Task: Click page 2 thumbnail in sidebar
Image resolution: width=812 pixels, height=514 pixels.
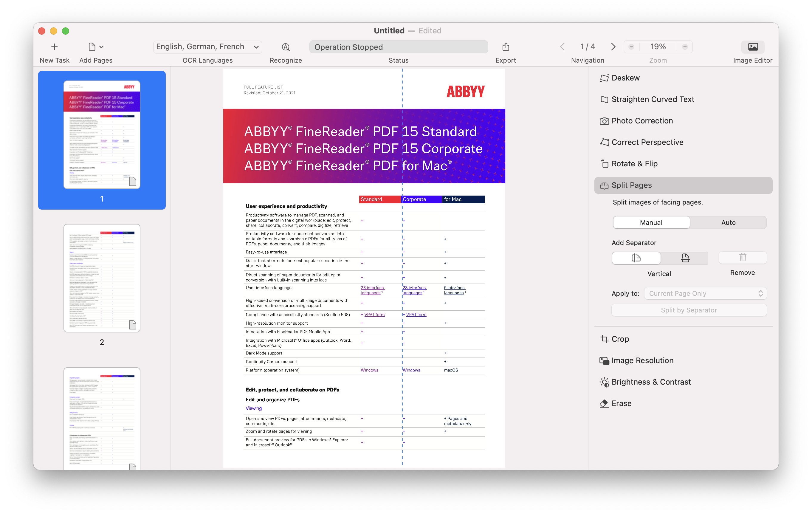Action: coord(102,278)
